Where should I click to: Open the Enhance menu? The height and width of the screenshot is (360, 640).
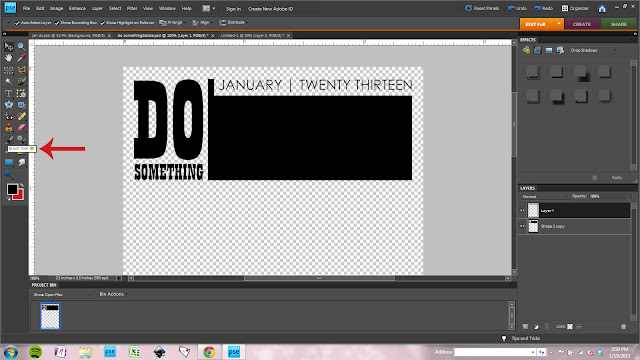(x=77, y=9)
